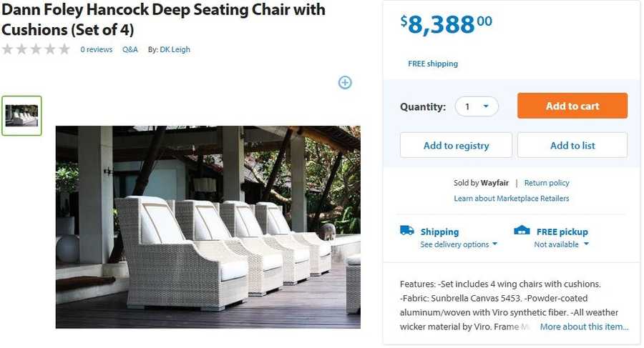Viewport: 644px width, 348px height.
Task: Expand the Not available pickup dropdown
Action: 562,244
